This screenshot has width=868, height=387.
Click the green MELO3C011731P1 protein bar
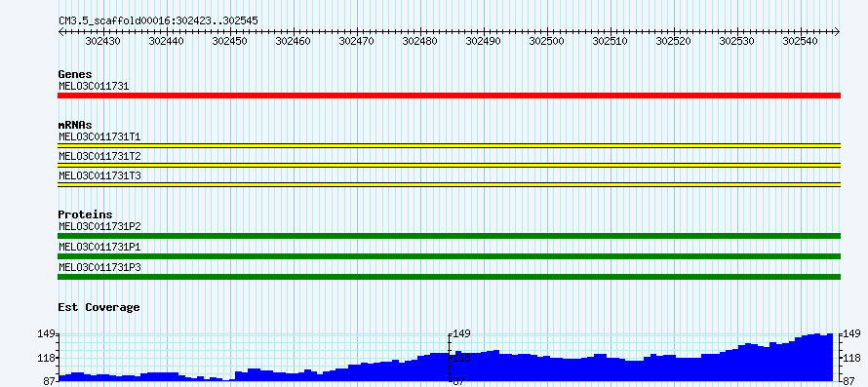click(x=449, y=256)
